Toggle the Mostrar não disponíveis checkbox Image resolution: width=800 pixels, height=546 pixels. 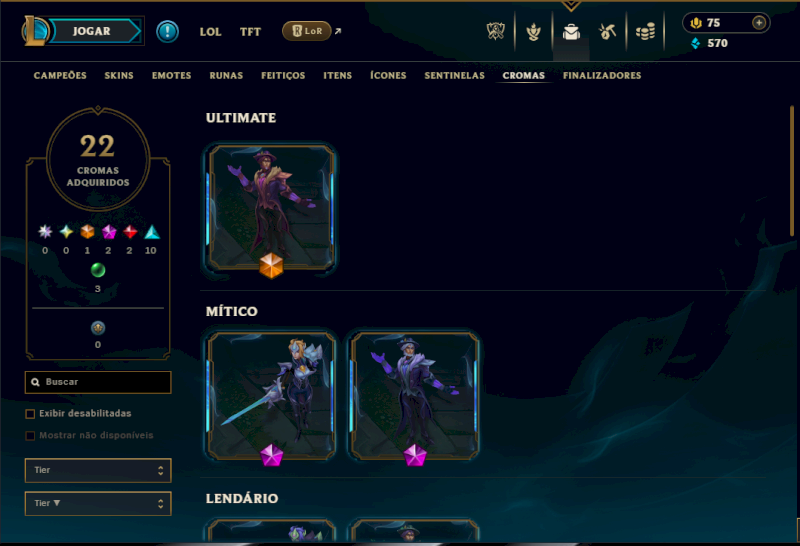[x=30, y=436]
